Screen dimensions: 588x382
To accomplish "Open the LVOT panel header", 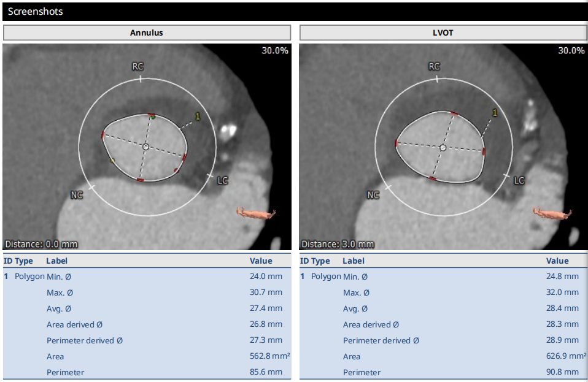I will 443,32.
